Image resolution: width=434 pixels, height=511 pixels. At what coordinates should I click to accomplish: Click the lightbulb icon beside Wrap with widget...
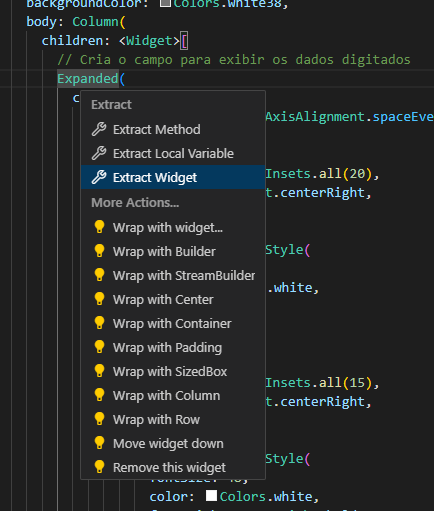(99, 227)
